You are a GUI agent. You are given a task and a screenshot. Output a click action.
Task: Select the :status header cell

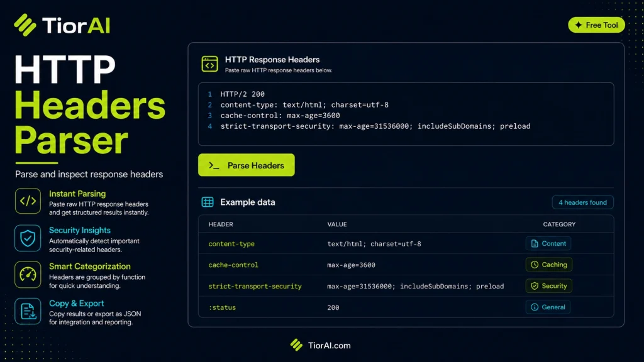(x=222, y=307)
